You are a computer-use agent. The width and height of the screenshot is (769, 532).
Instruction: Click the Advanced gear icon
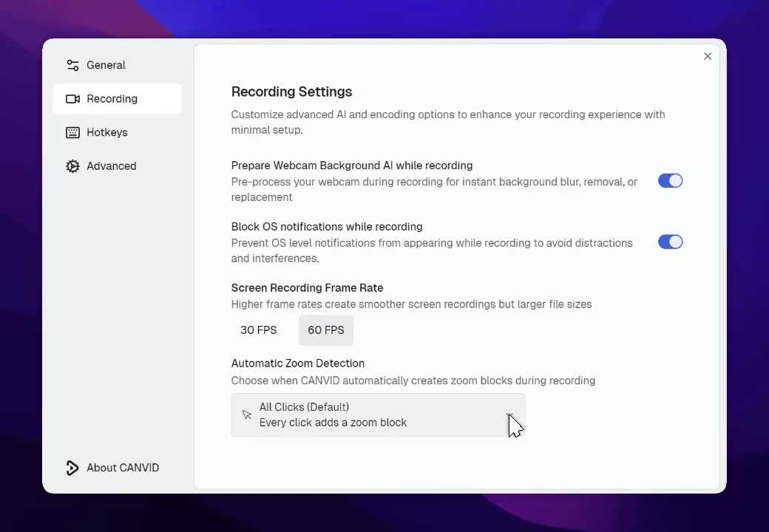tap(72, 166)
